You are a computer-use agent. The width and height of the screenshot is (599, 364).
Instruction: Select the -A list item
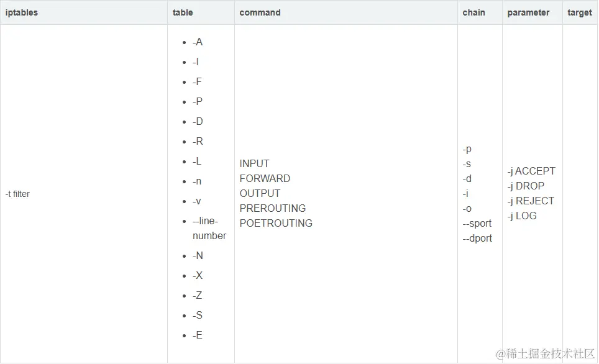[198, 42]
